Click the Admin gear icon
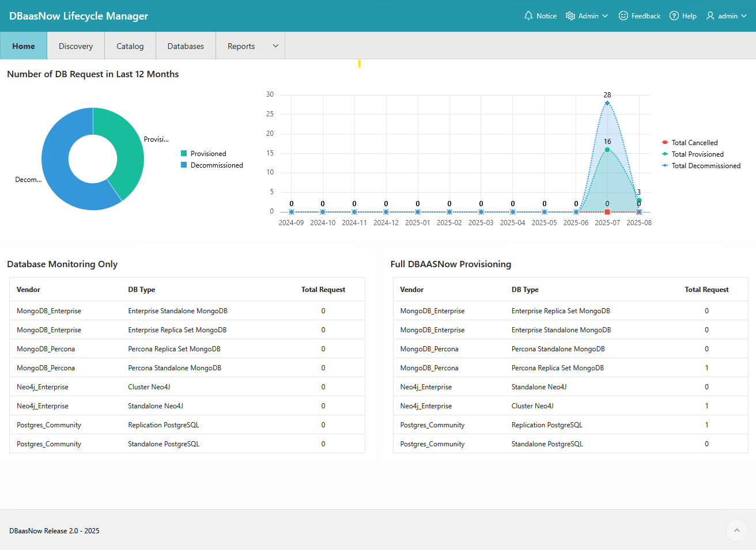 570,16
